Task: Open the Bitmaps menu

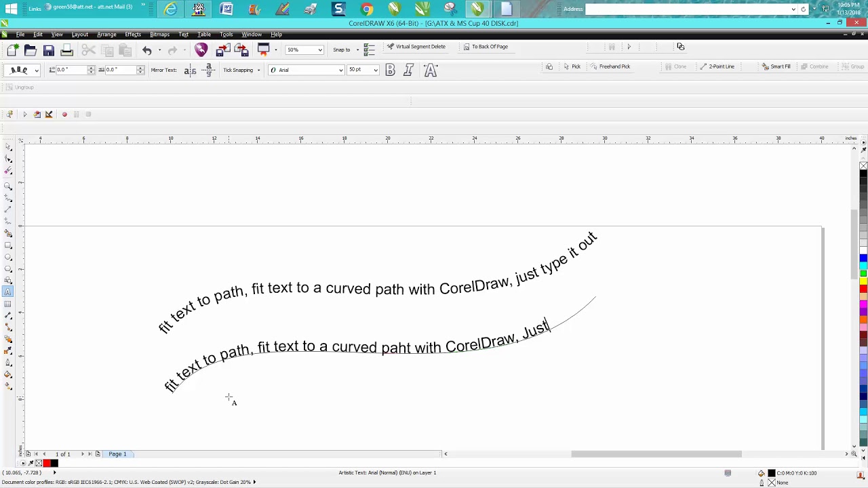Action: [x=159, y=34]
